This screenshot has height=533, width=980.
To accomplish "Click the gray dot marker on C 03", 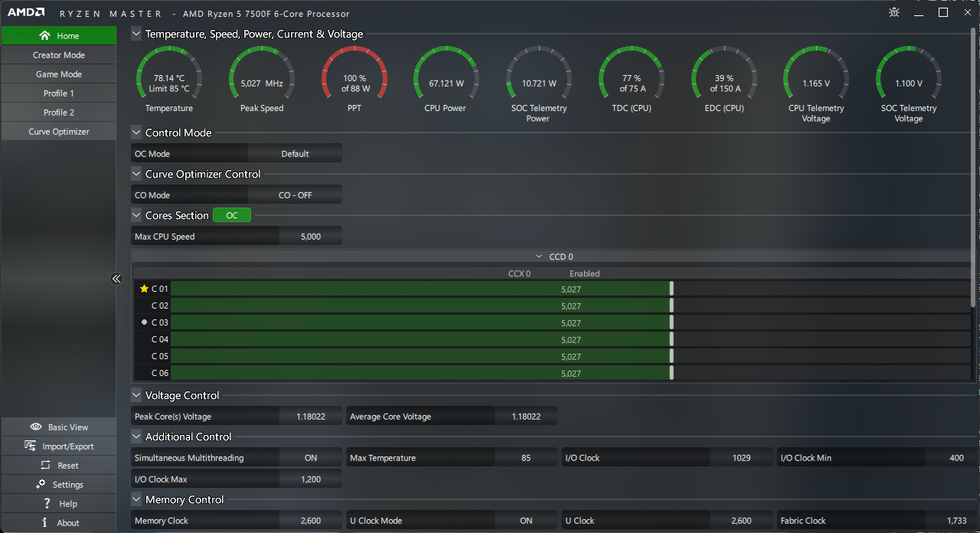I will point(144,322).
